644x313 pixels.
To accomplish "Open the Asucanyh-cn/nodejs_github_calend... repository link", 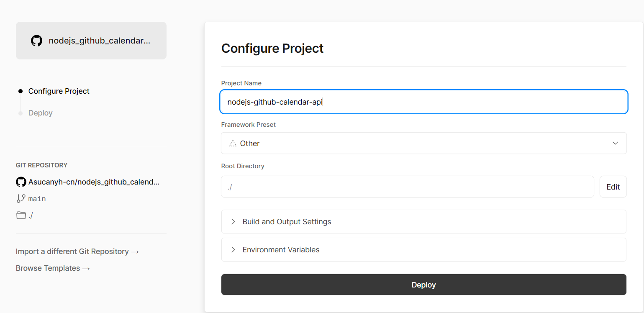I will coord(94,182).
